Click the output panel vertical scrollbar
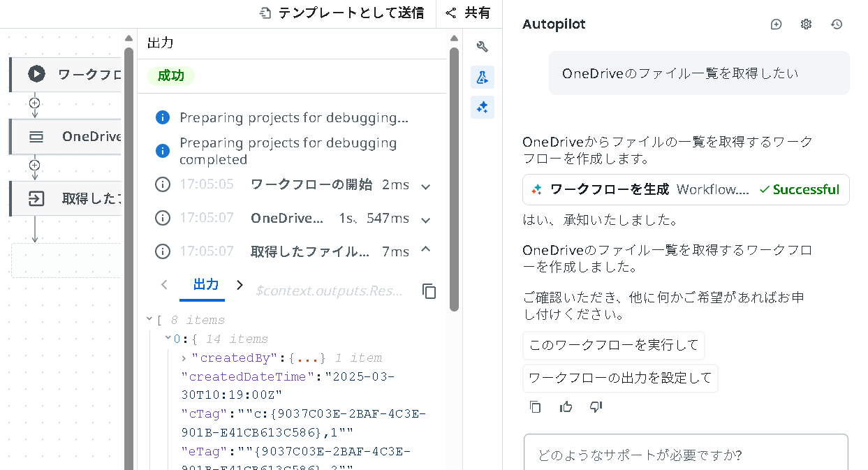Image resolution: width=868 pixels, height=470 pixels. (454, 179)
